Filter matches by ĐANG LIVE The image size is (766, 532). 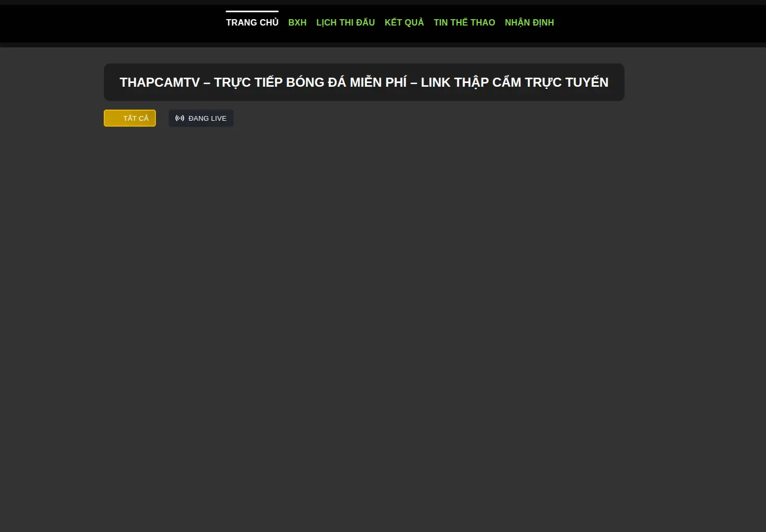201,118
